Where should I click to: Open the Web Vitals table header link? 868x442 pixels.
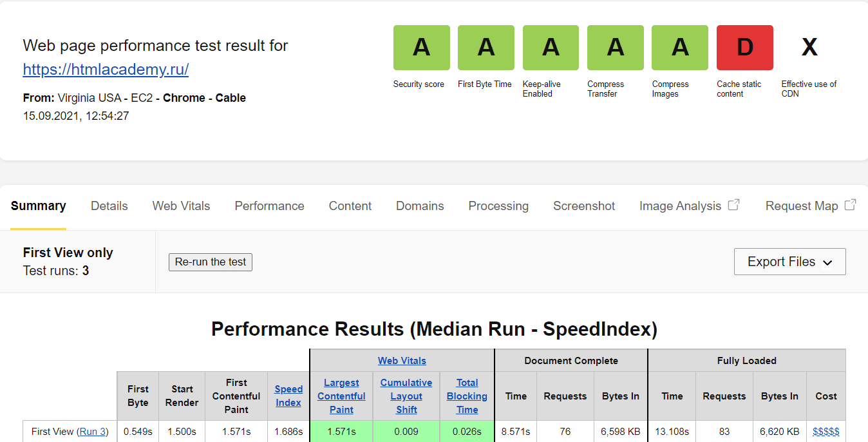(402, 361)
